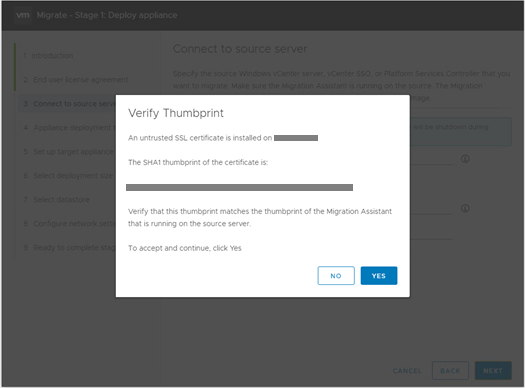Select step 6 Select deployment size
The width and height of the screenshot is (525, 388).
pos(69,175)
